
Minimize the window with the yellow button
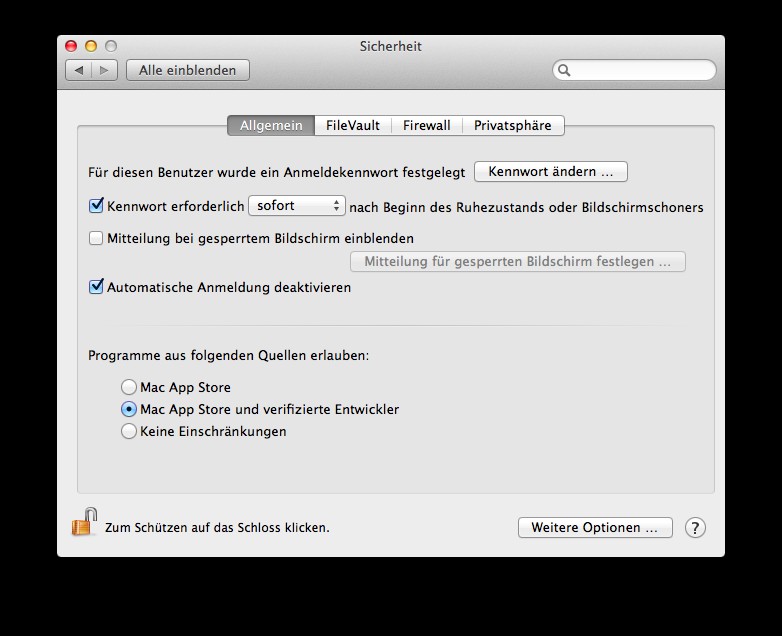[x=91, y=46]
